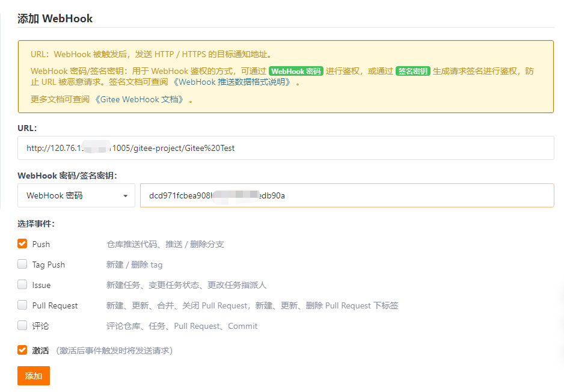
Task: Enable the 评论 event checkbox
Action: 22,326
